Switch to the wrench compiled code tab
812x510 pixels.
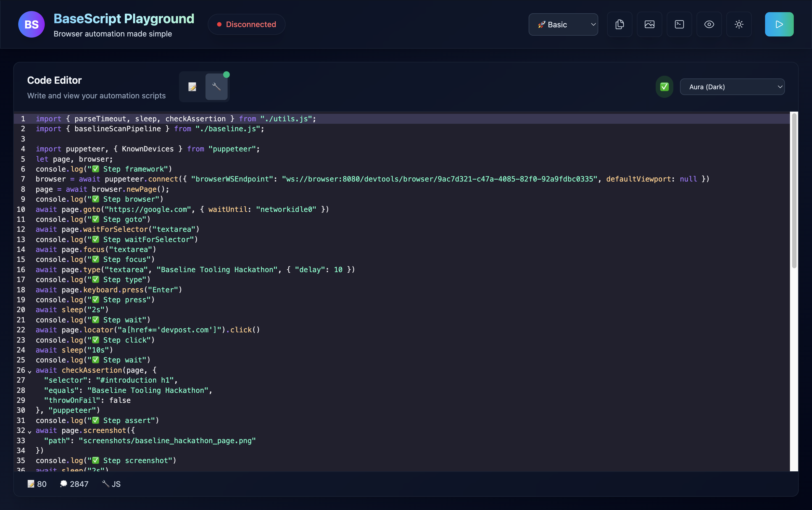tap(217, 87)
